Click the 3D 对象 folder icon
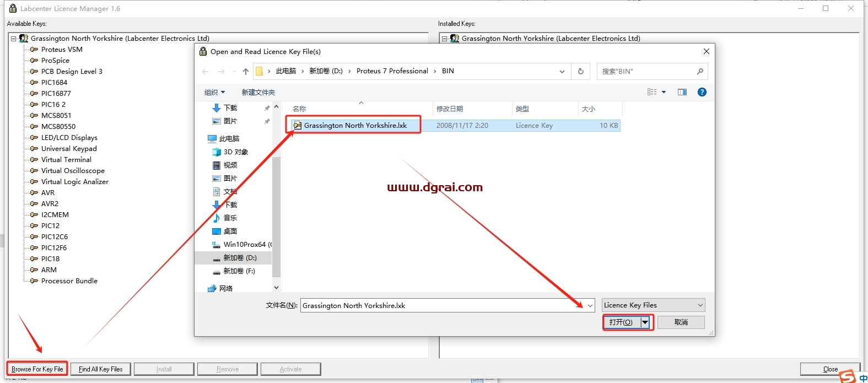Viewport: 868px width, 383px height. [x=217, y=152]
